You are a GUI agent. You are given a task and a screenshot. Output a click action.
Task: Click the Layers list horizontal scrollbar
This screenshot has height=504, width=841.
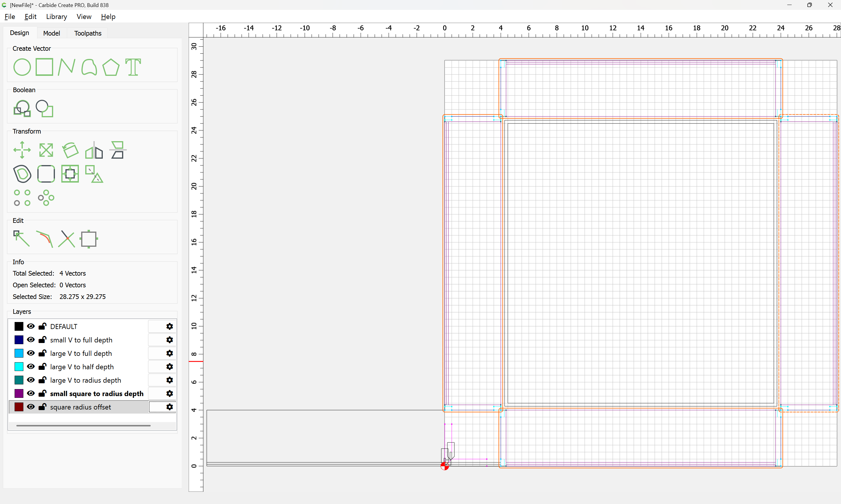tap(83, 426)
